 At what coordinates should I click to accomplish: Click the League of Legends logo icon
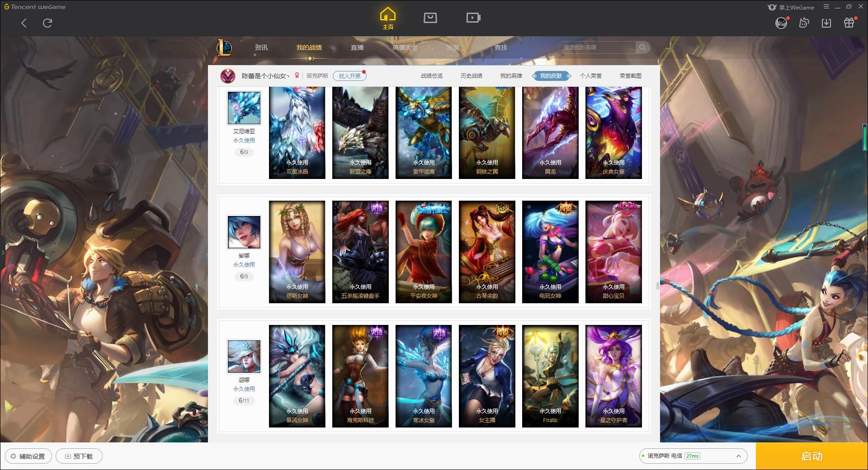[224, 47]
